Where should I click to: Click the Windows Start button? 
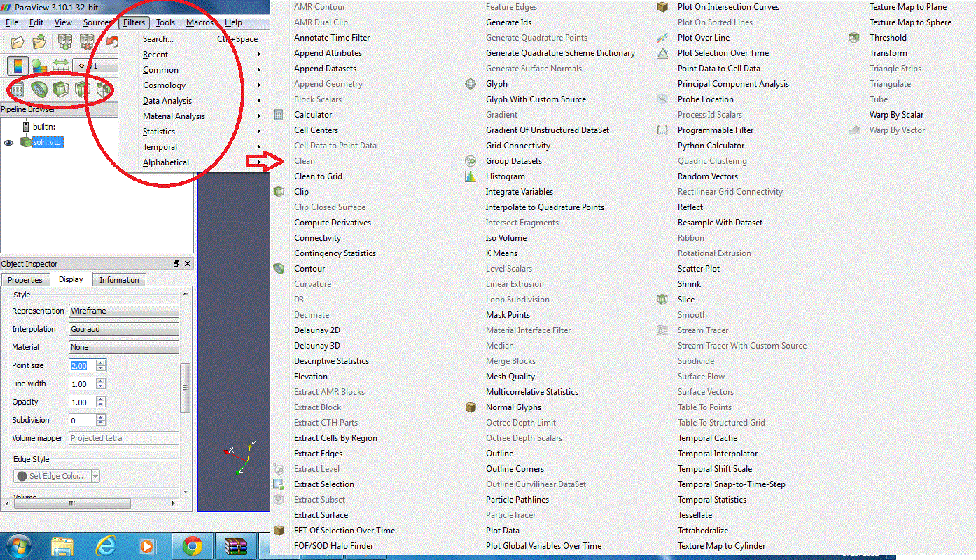(x=18, y=546)
